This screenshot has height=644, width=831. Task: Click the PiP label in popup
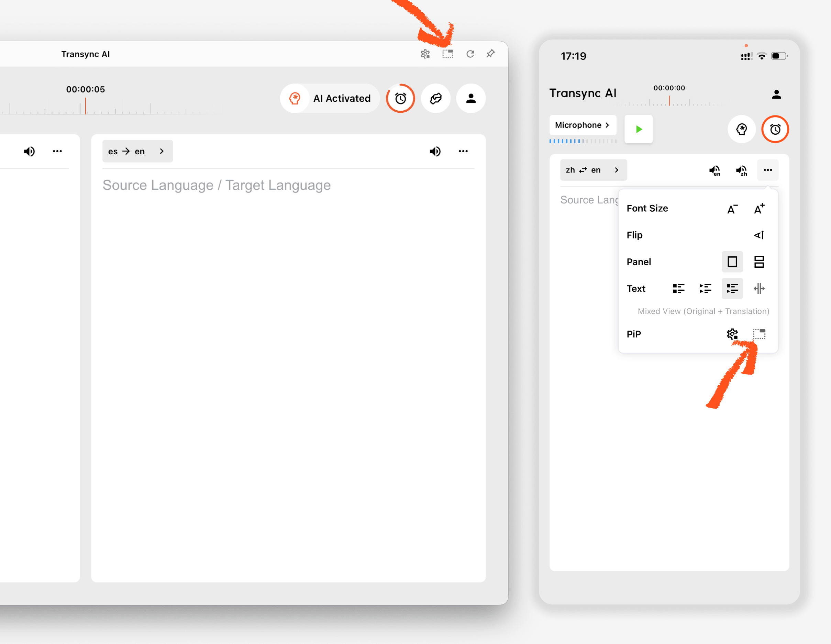(x=634, y=334)
